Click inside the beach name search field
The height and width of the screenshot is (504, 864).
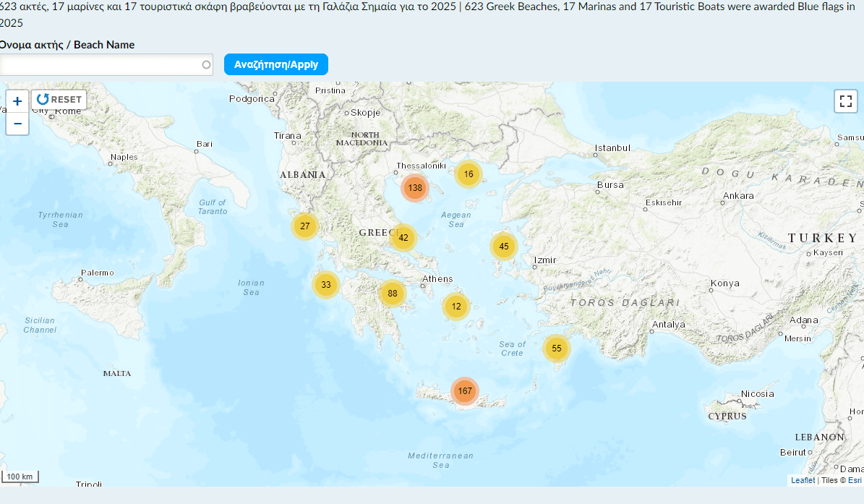pos(101,64)
